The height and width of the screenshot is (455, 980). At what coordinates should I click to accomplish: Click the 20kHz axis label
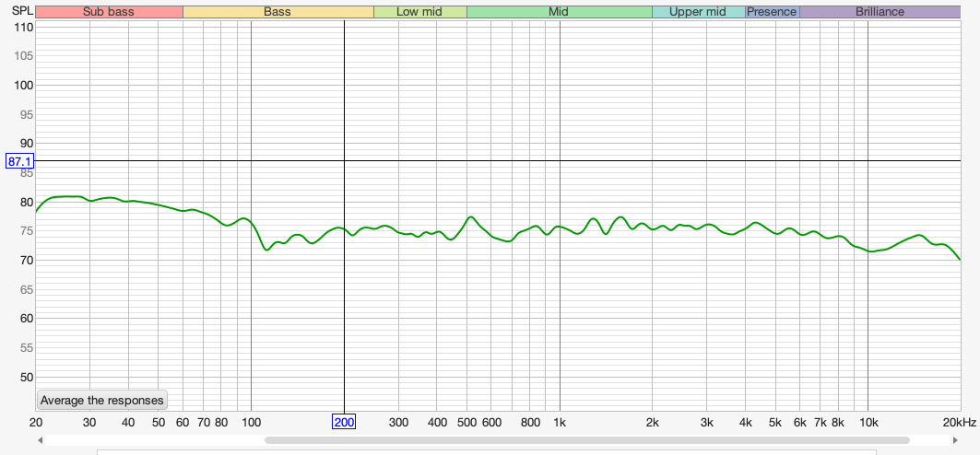click(960, 423)
